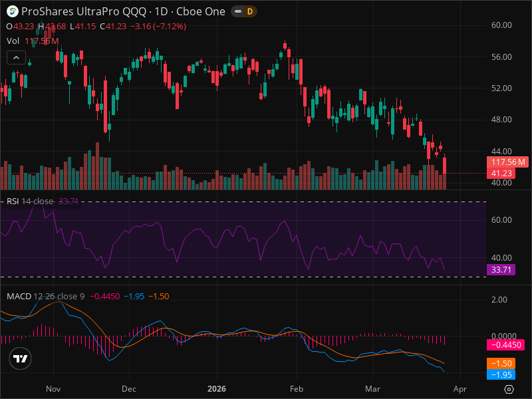This screenshot has height=399, width=532.
Task: Click the −3.16 (−7.12%) change value
Action: [158, 27]
